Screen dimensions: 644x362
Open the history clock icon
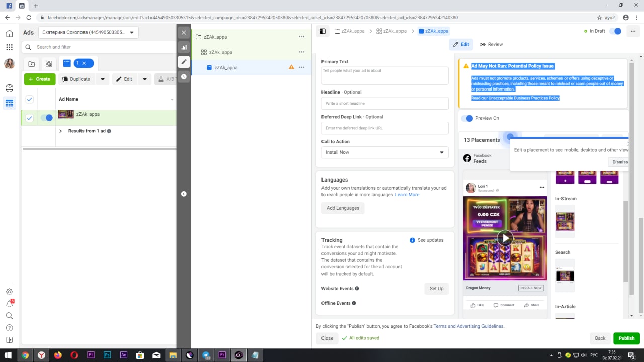pyautogui.click(x=184, y=77)
